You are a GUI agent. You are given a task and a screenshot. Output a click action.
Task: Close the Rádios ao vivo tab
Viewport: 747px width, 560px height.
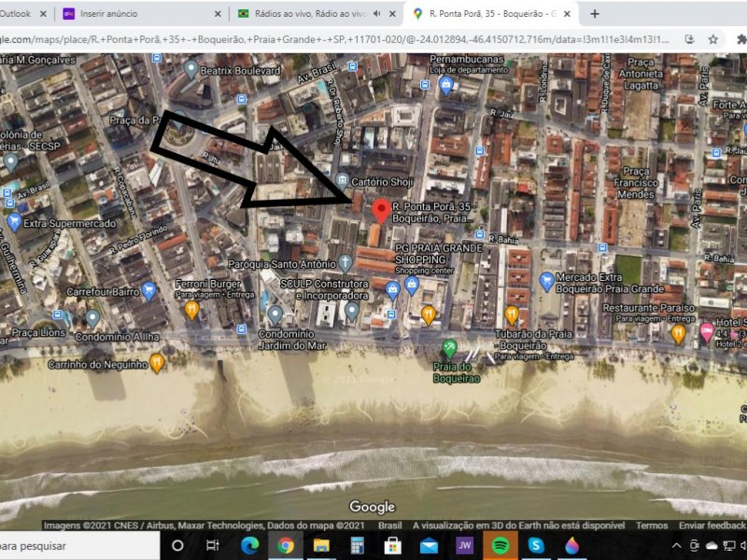[x=392, y=14]
